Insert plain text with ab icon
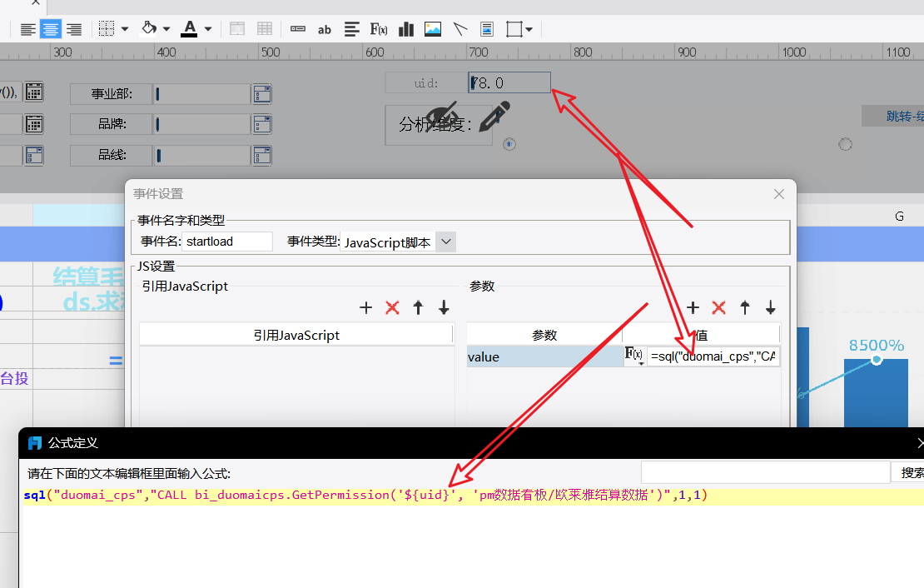 pyautogui.click(x=324, y=29)
